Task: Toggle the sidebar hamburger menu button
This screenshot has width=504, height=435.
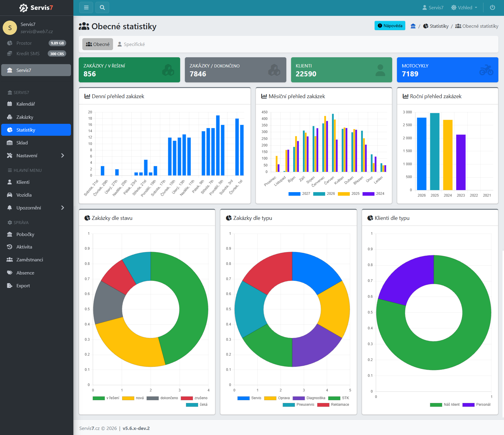Action: click(86, 7)
